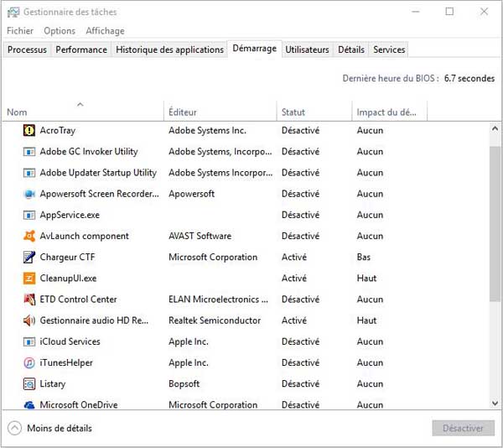Click Realtek Semiconductor publisher cell
This screenshot has width=503, height=448.
(x=215, y=320)
